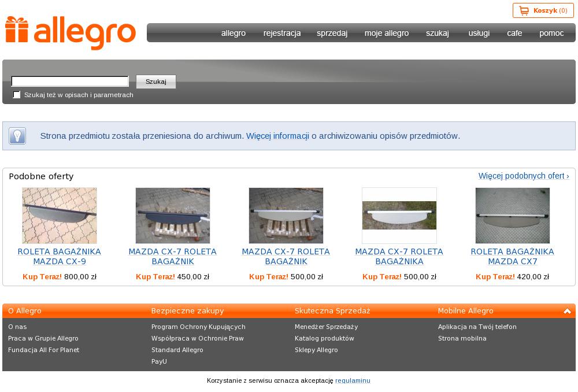Open 'moje allegro' menu item
The height and width of the screenshot is (392, 578).
(387, 33)
